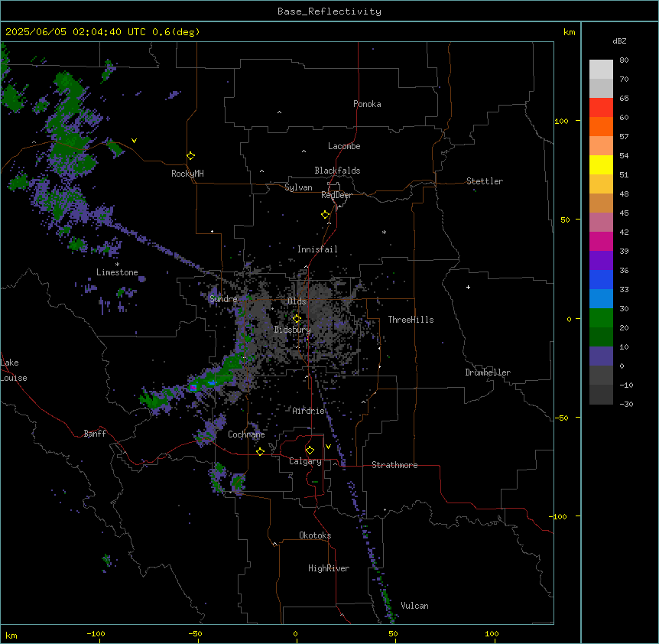Viewport: 659px width, 644px height.
Task: Click the yellow marker near RockyMH
Action: click(190, 155)
